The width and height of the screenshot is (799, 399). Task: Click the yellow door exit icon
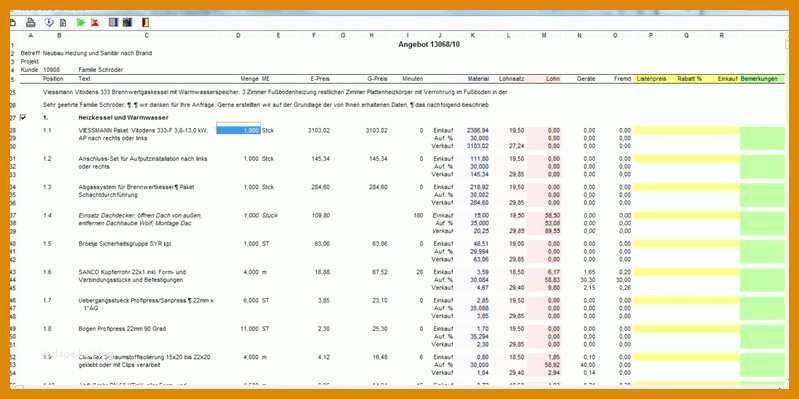coord(145,22)
